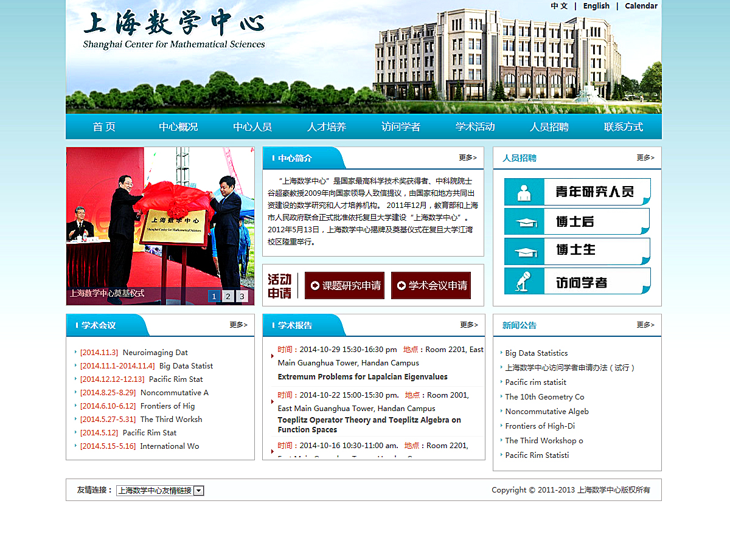Image resolution: width=730 pixels, height=560 pixels.
Task: Click the 上海数学中心 site logo
Action: pyautogui.click(x=174, y=29)
